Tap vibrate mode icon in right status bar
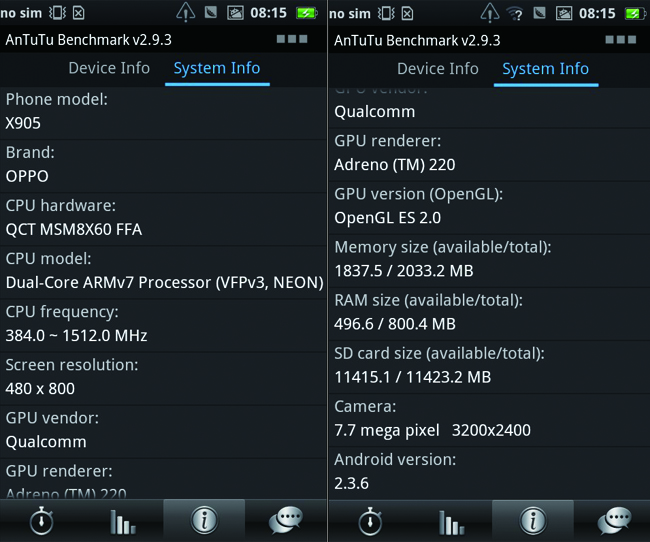650x542 pixels. (x=386, y=13)
